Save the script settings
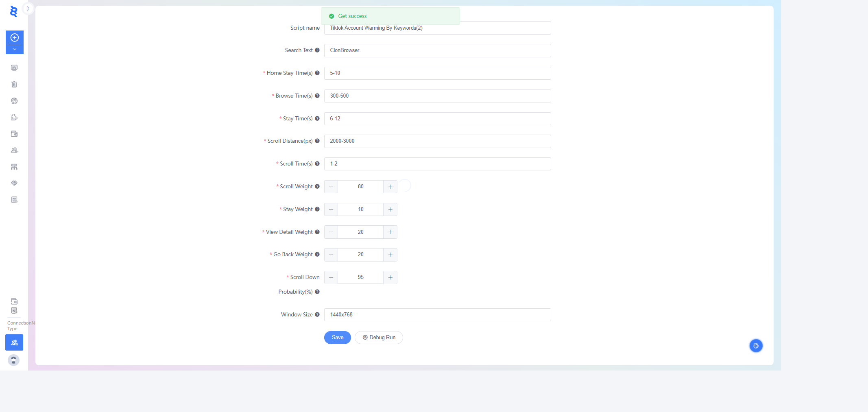 pos(337,338)
